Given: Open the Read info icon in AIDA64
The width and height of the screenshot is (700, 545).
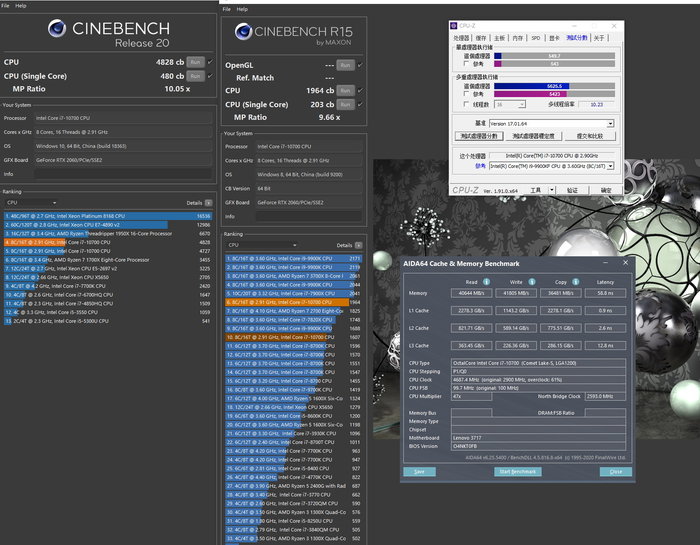Looking at the screenshot, I should 486,282.
